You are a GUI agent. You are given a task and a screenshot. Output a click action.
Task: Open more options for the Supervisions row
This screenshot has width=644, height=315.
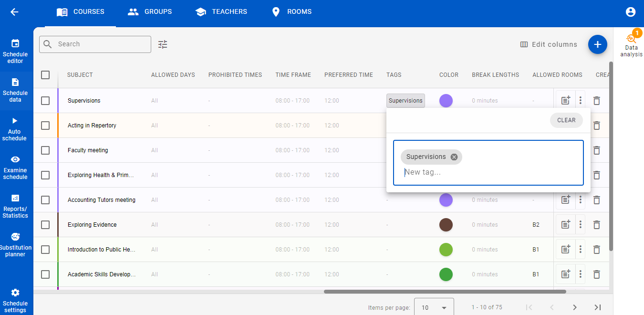pos(581,101)
